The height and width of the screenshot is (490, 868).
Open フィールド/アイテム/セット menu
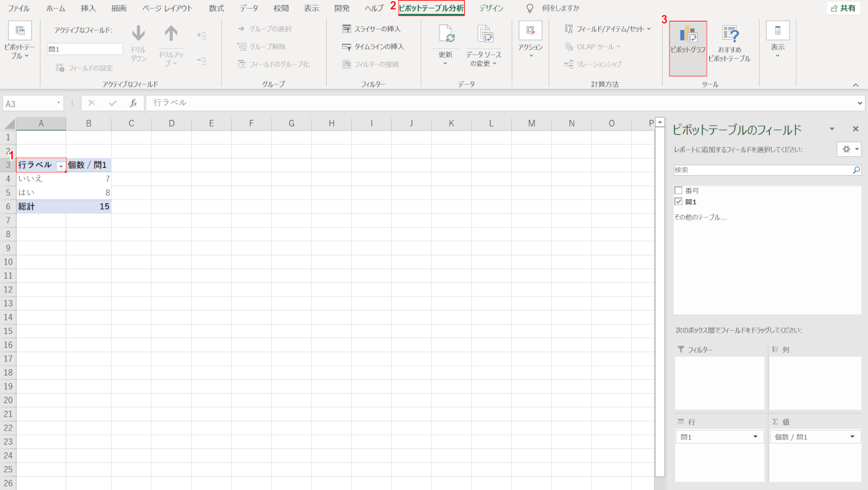(x=607, y=29)
